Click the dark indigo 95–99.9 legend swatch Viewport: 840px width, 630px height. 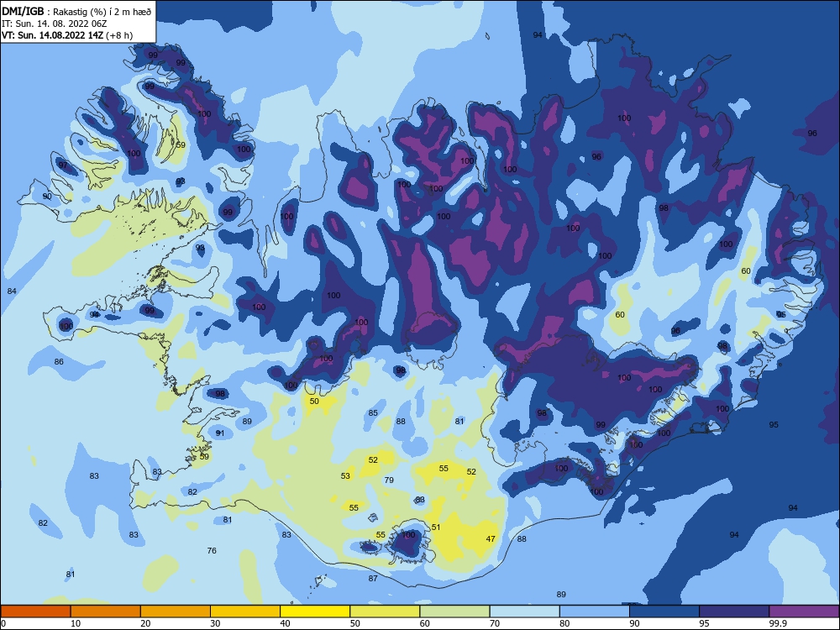coord(734,612)
